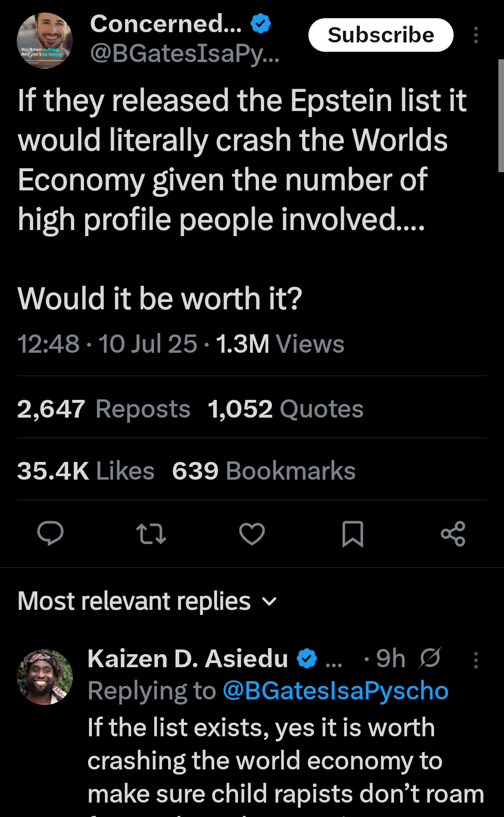View the 2,647 Reposts list

tap(104, 409)
